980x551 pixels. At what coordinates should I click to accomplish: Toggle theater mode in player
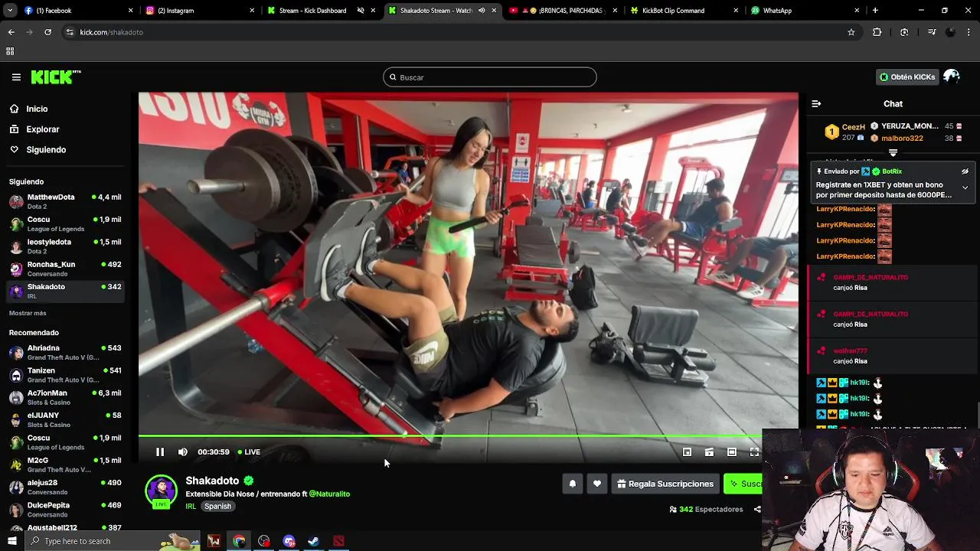[731, 452]
